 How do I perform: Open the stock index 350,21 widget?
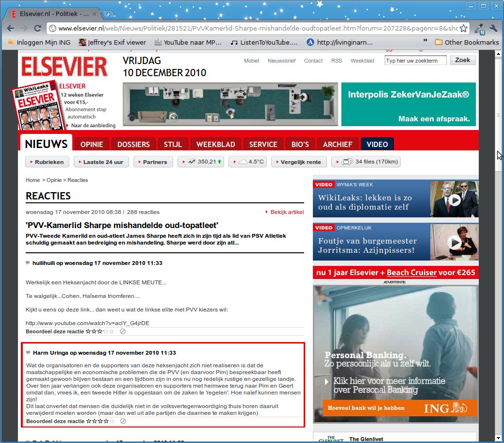click(x=201, y=162)
